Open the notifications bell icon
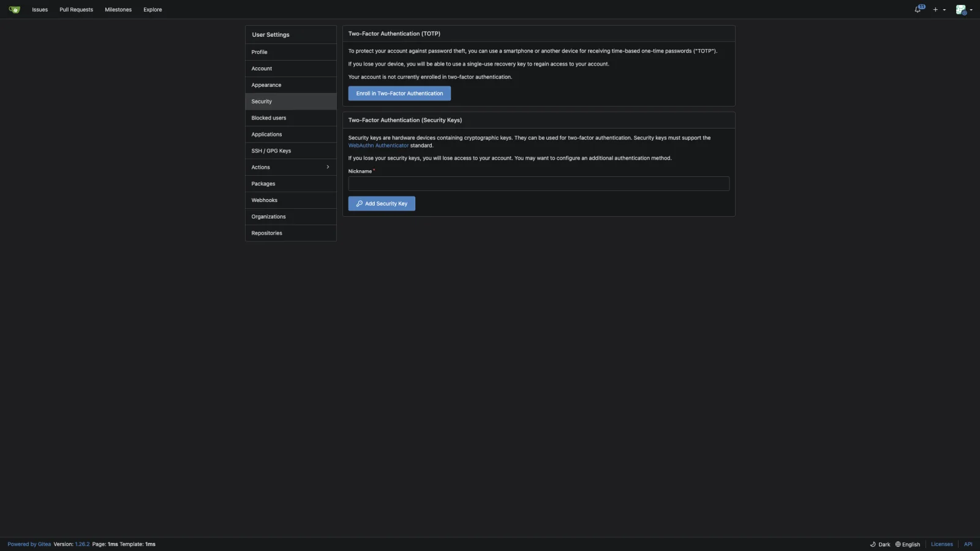This screenshot has width=980, height=551. tap(919, 9)
